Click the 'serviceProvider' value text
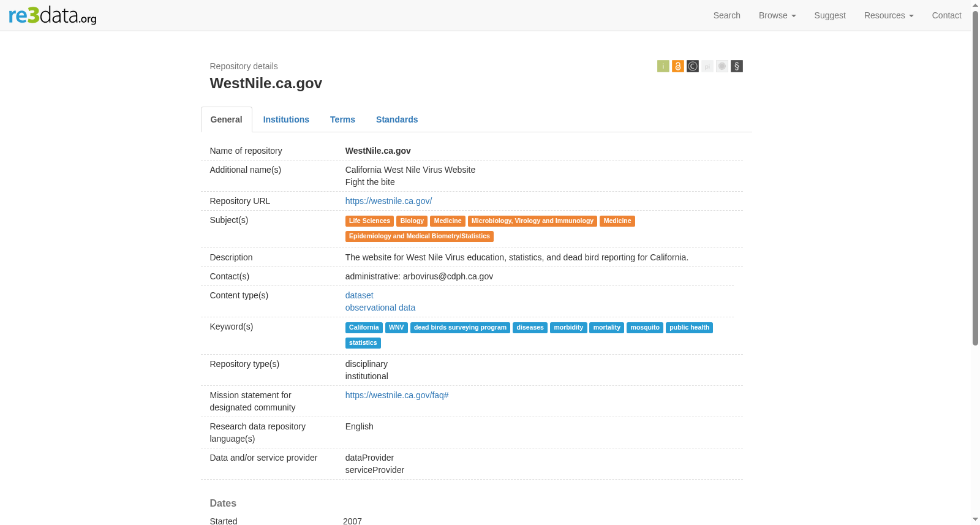This screenshot has height=525, width=980. [375, 470]
